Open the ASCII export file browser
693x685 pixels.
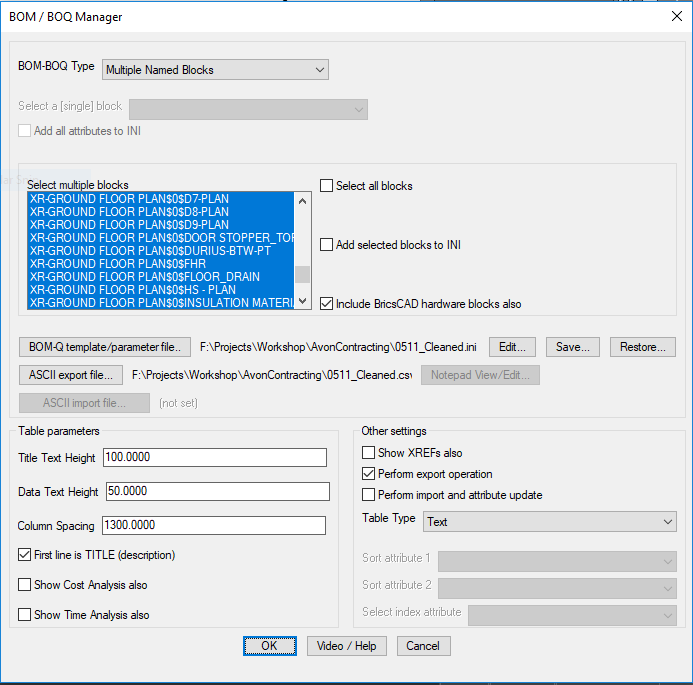tap(71, 375)
